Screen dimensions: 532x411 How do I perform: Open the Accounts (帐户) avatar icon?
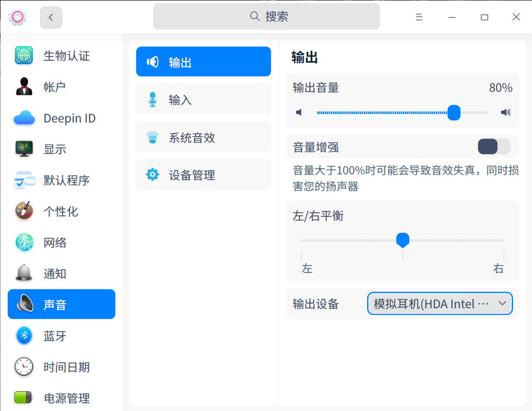click(24, 87)
